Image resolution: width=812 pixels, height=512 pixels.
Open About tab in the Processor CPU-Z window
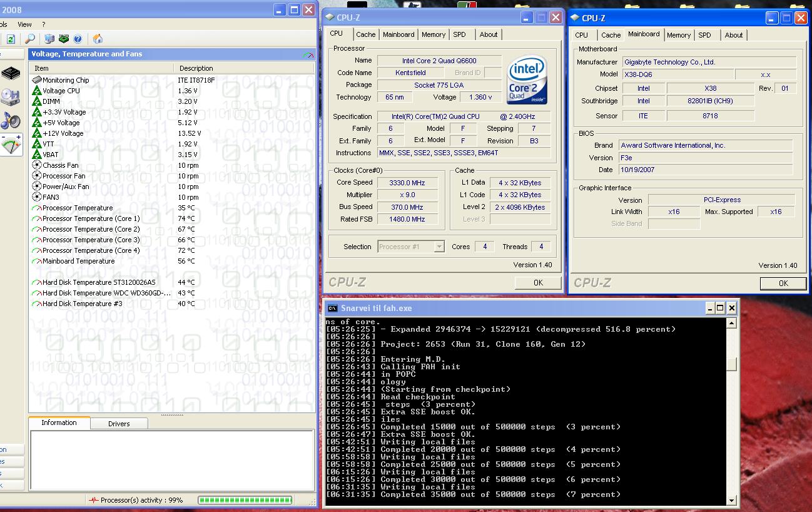(x=489, y=35)
